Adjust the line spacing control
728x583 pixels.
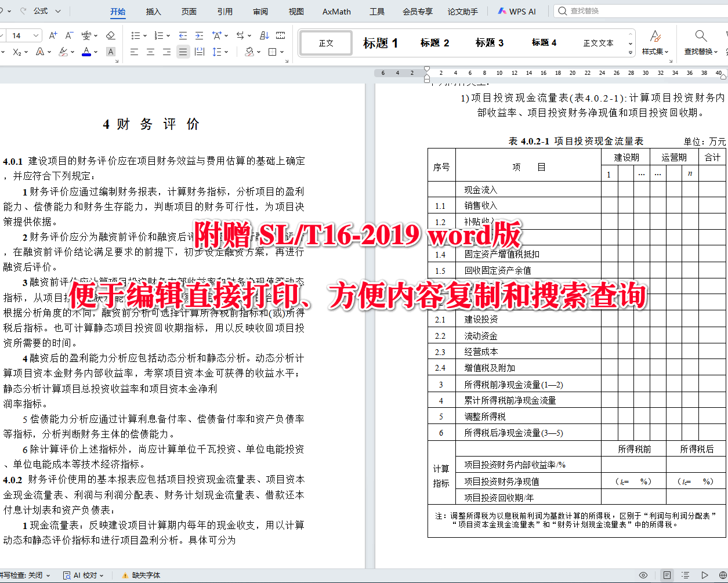218,52
